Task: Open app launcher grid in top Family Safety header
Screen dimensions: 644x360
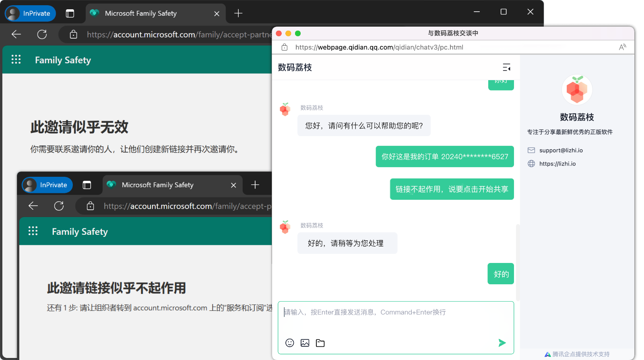Action: pyautogui.click(x=16, y=60)
